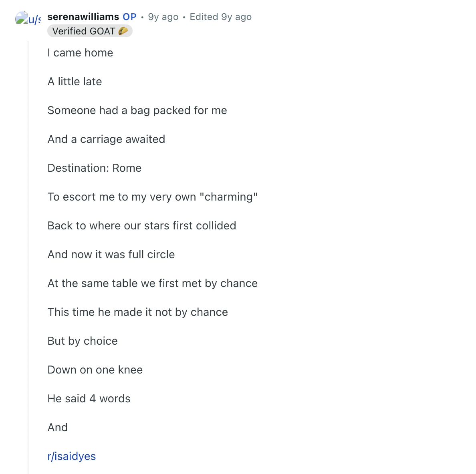
Task: Click the 'And a carriage awaited' line
Action: tap(106, 139)
